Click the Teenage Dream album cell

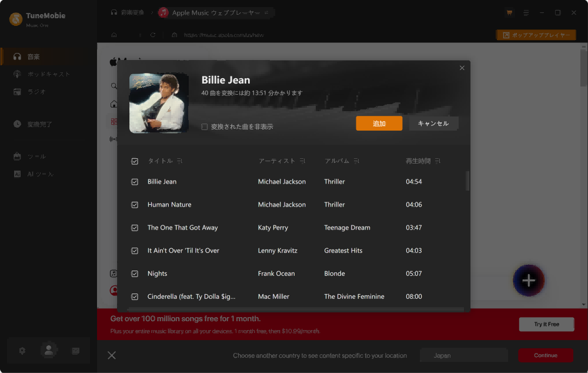(348, 228)
